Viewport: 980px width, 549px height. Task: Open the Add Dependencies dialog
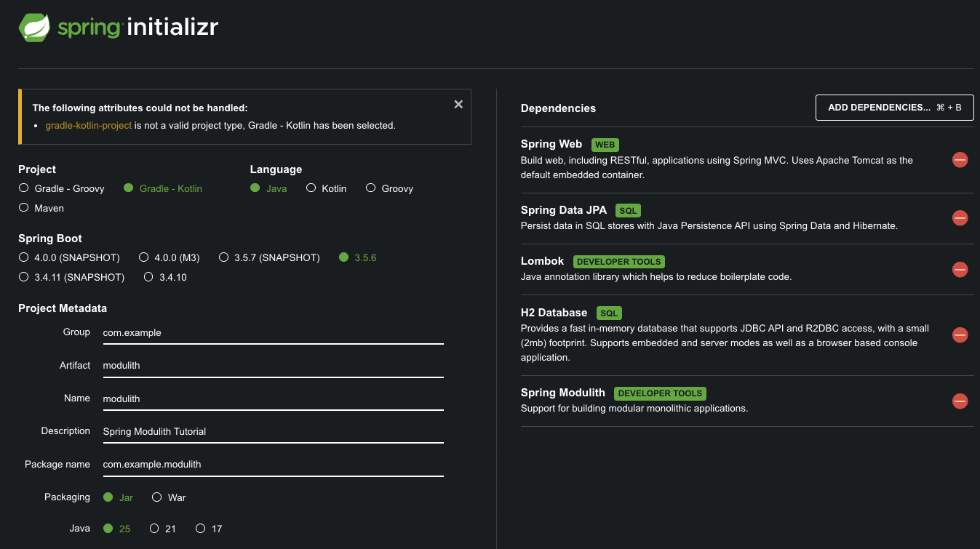pyautogui.click(x=894, y=108)
